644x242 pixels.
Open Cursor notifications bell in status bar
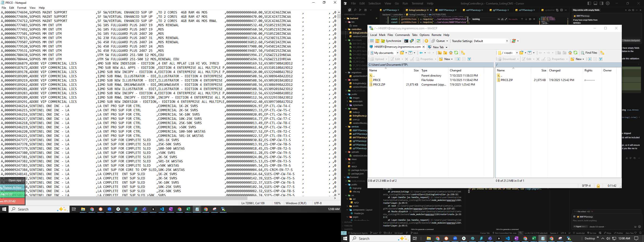(x=640, y=233)
